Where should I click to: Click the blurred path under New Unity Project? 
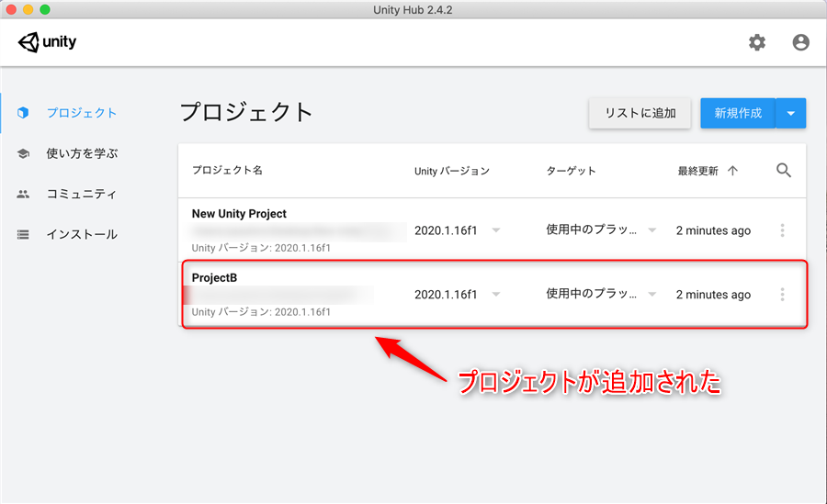tap(299, 231)
